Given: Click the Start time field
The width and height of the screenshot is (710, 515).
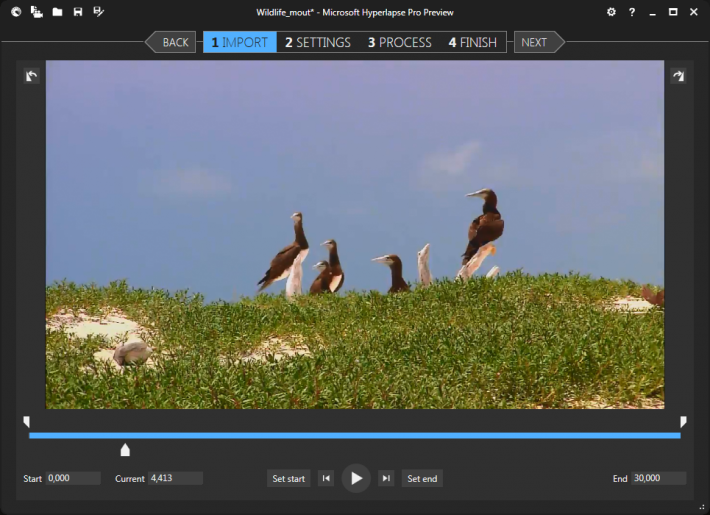Looking at the screenshot, I should 73,478.
